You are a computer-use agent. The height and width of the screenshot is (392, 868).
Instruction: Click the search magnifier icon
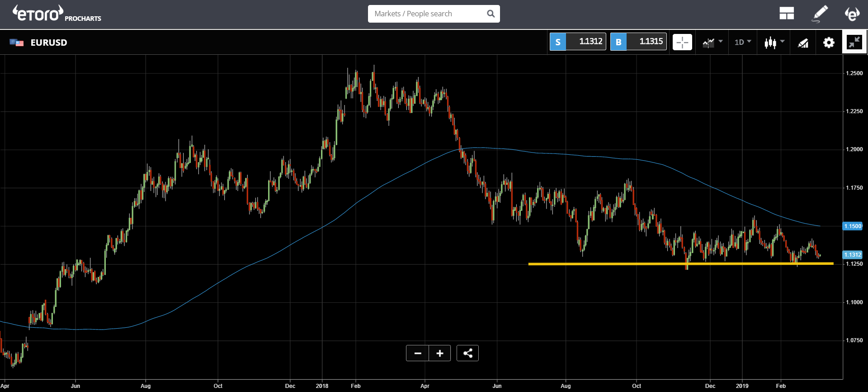coord(491,14)
